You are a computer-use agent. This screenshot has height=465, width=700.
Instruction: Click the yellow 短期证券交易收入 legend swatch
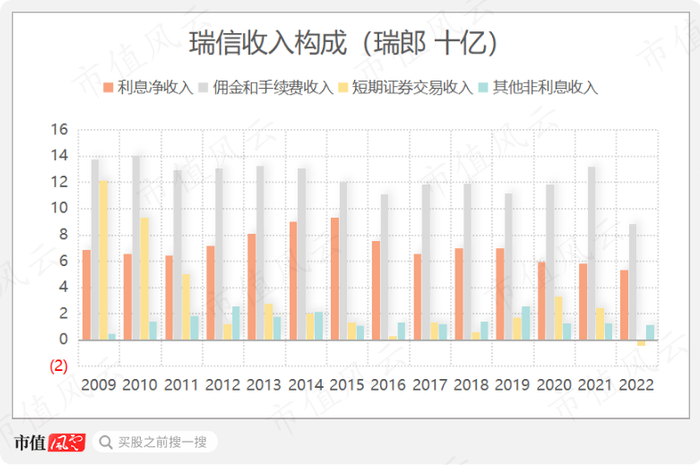click(x=343, y=87)
